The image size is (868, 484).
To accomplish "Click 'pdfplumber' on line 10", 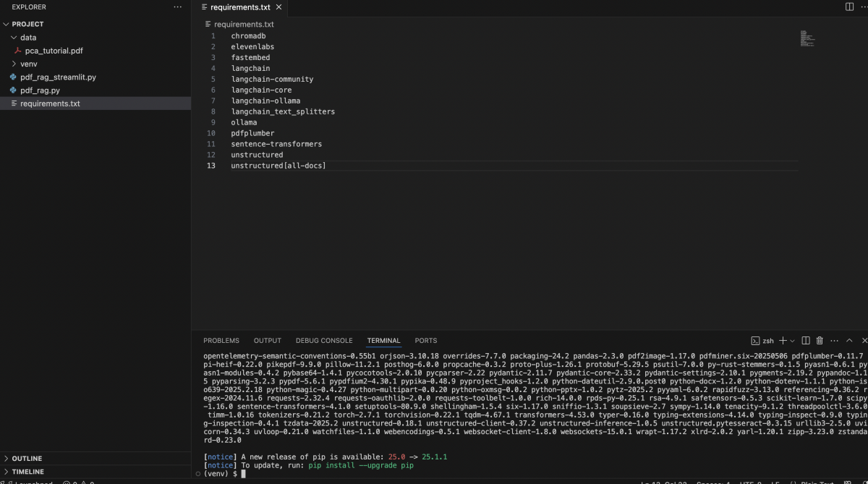I will (252, 134).
